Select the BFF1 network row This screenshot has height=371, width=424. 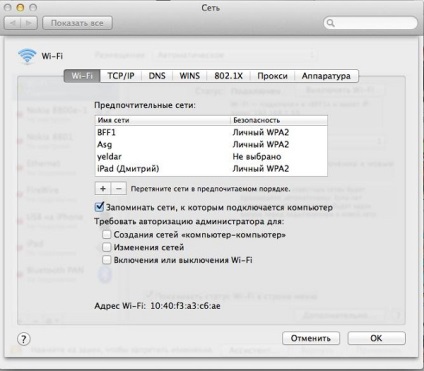pos(211,132)
